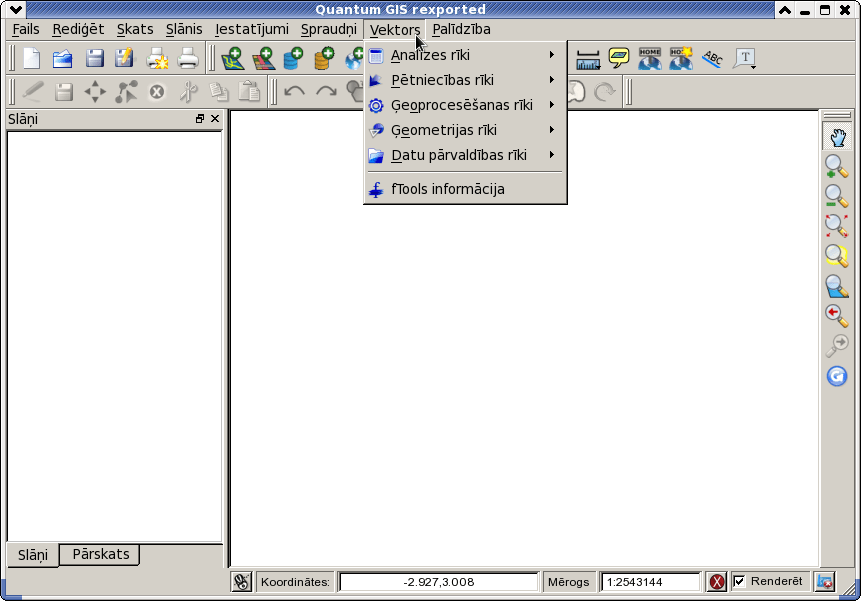The image size is (861, 601).
Task: Switch to the Slāņi bottom tab
Action: 32,555
